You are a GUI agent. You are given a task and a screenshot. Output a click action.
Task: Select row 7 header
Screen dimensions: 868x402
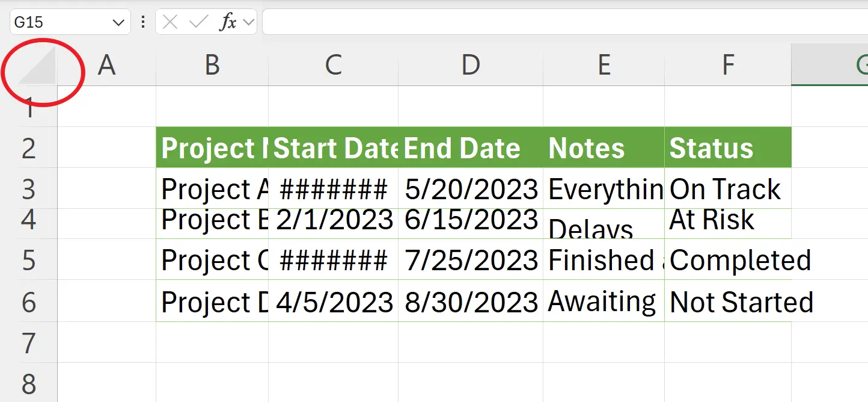(x=28, y=343)
